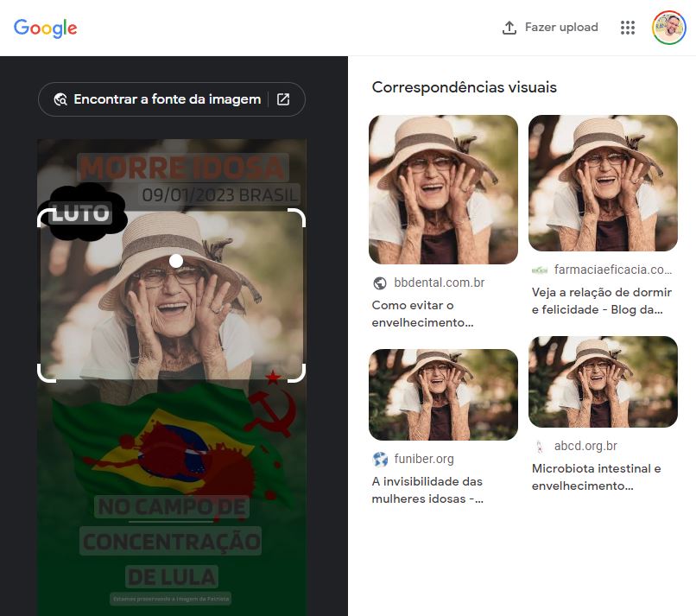Grab the top-left crop corner handle
The width and height of the screenshot is (696, 616).
tap(46, 217)
